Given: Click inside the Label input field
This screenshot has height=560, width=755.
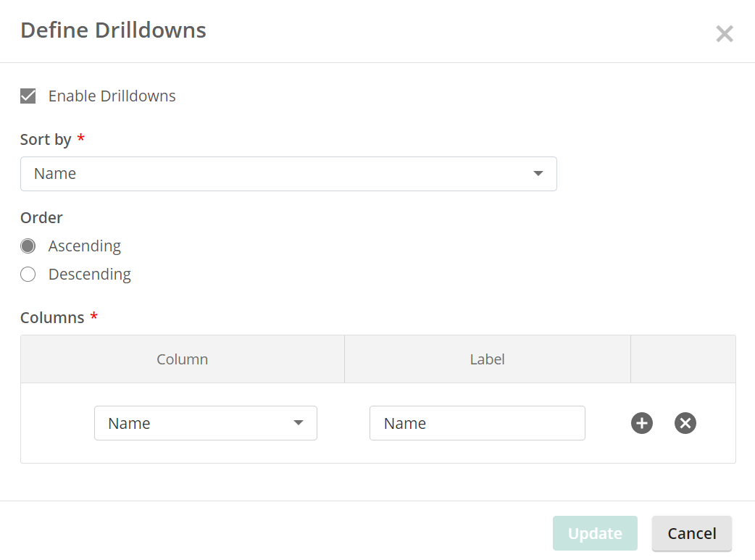Looking at the screenshot, I should (x=477, y=423).
